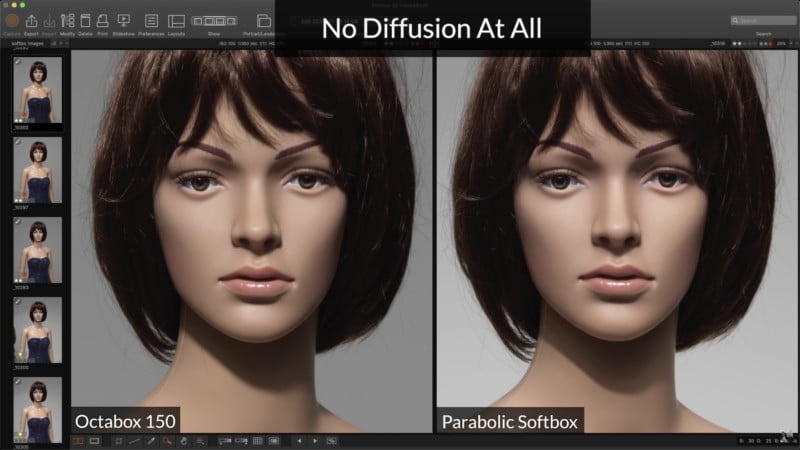Click the Export icon
The width and height of the screenshot is (800, 450).
pyautogui.click(x=32, y=20)
